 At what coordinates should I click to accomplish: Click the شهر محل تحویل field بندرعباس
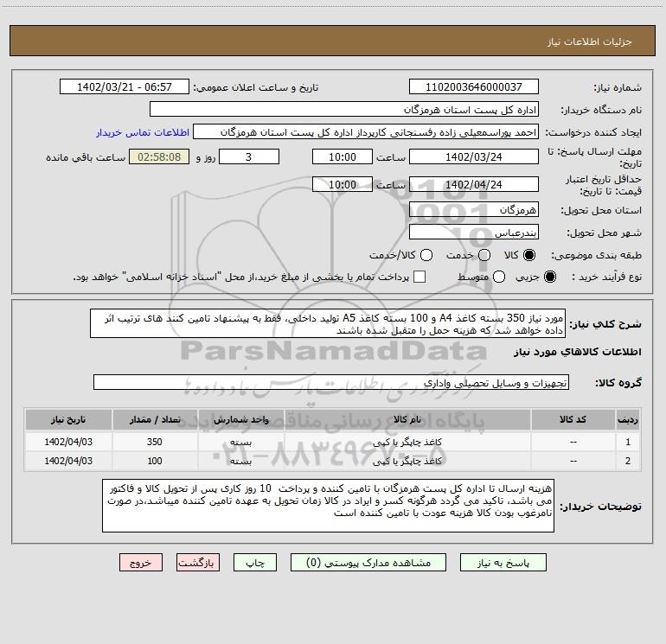474,232
